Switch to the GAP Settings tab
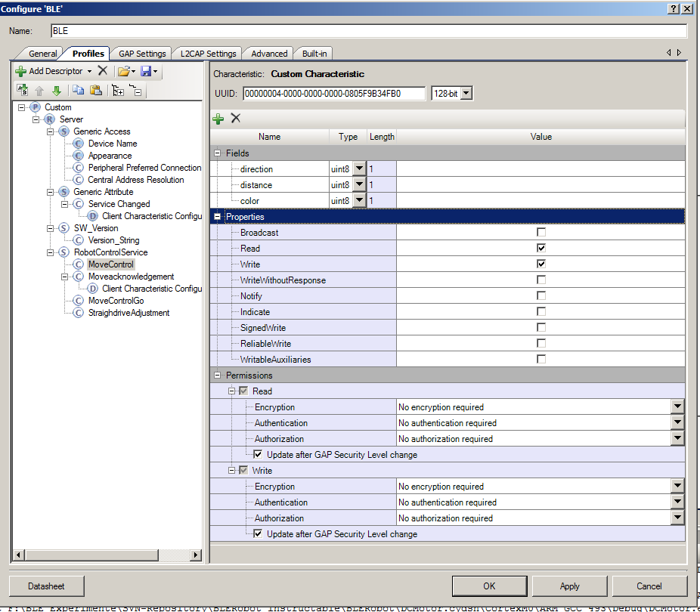 coord(142,54)
